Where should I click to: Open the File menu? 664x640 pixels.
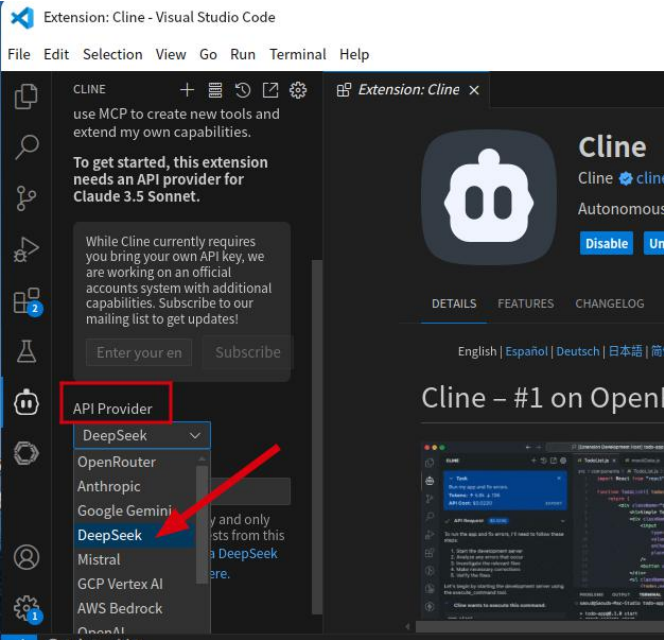[19, 54]
